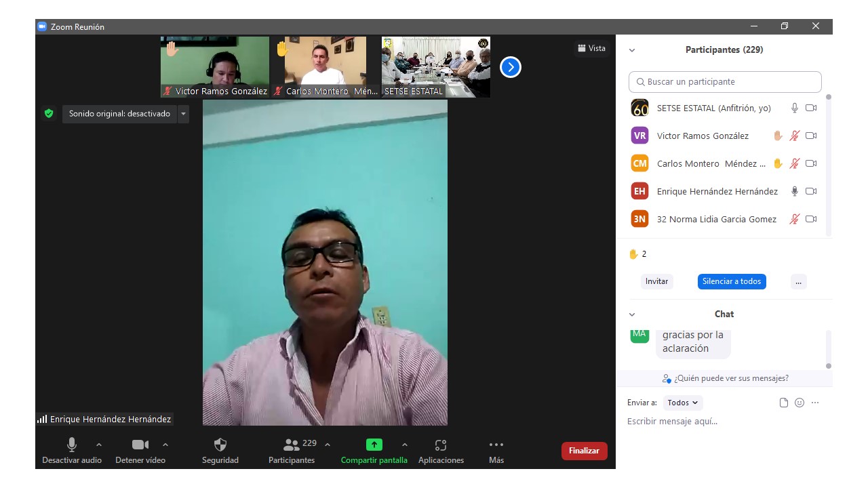Click the Buscar un participante search field

725,82
